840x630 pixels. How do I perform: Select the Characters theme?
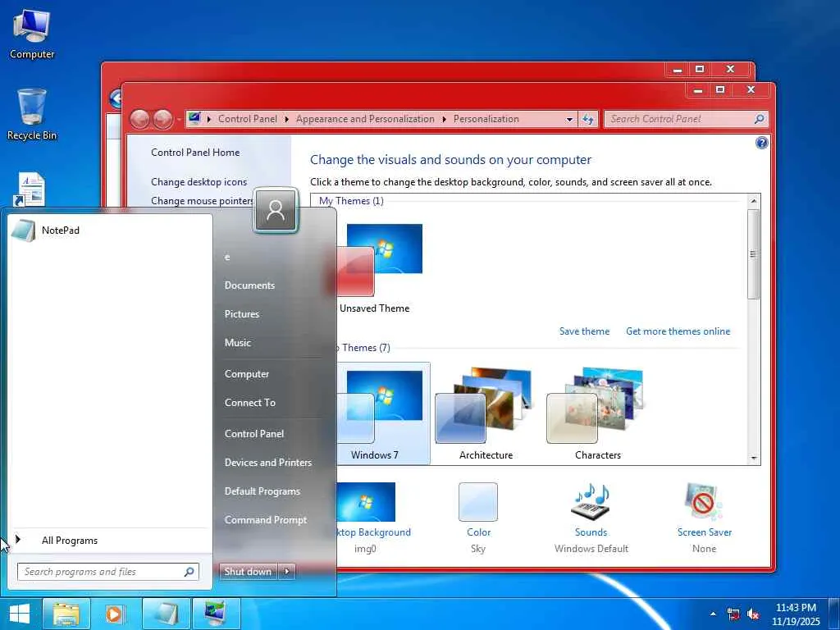coord(597,413)
